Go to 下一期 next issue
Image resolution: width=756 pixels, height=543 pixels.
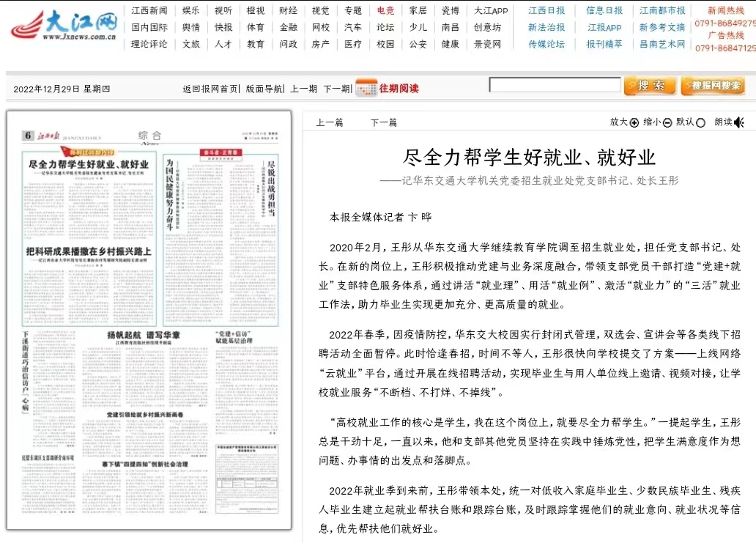[337, 89]
